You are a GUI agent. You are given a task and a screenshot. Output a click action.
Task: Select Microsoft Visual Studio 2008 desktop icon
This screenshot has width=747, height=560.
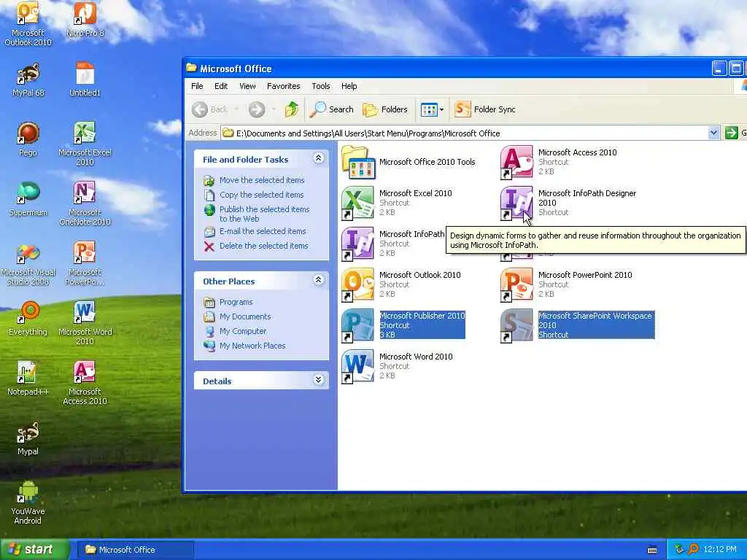click(x=28, y=263)
